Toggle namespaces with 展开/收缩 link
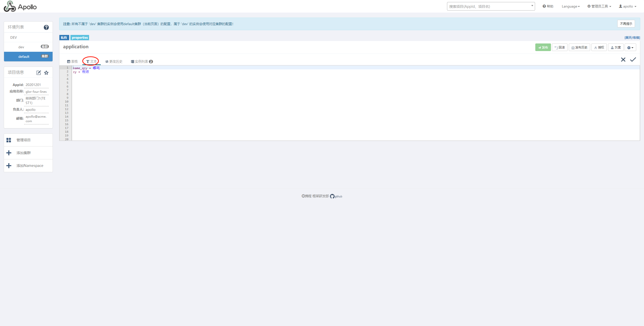 [x=632, y=37]
